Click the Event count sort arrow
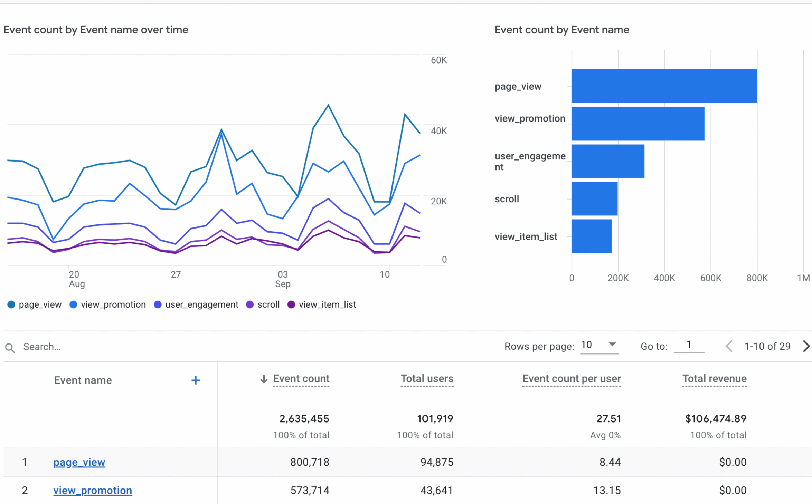The height and width of the screenshot is (504, 812). pos(264,379)
